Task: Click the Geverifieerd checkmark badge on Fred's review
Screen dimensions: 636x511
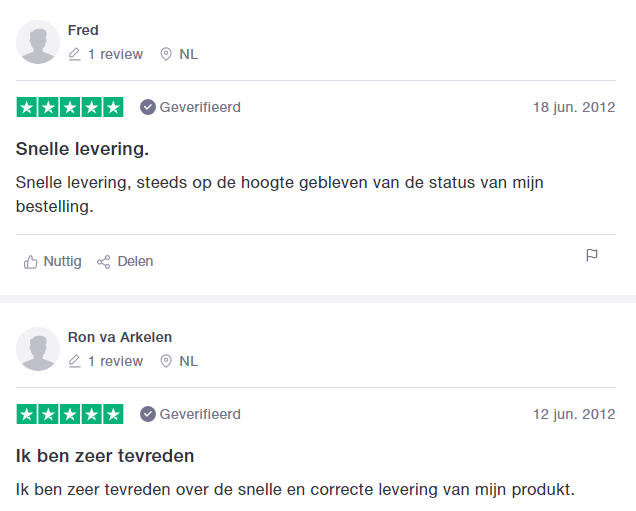Action: 148,107
